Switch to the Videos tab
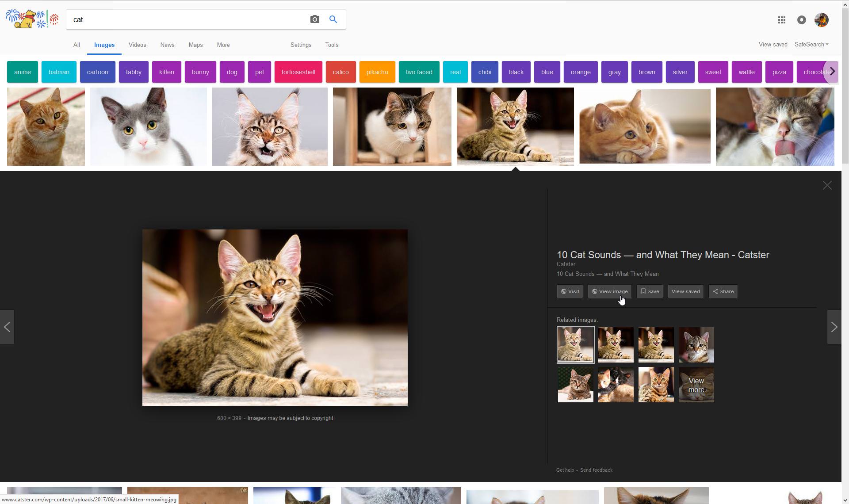 tap(137, 45)
